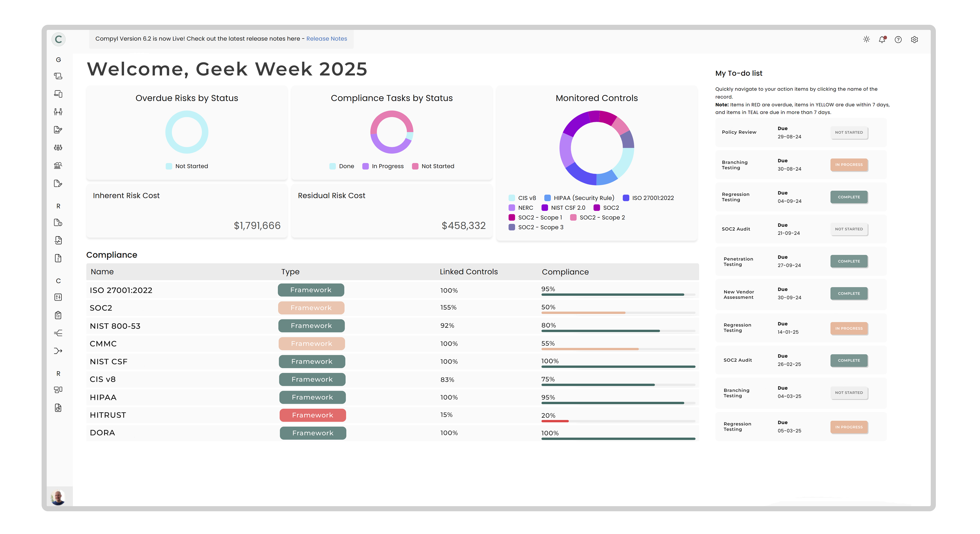Click IN PROGRESS status due 30-08-24
The width and height of the screenshot is (980, 534).
click(x=849, y=164)
